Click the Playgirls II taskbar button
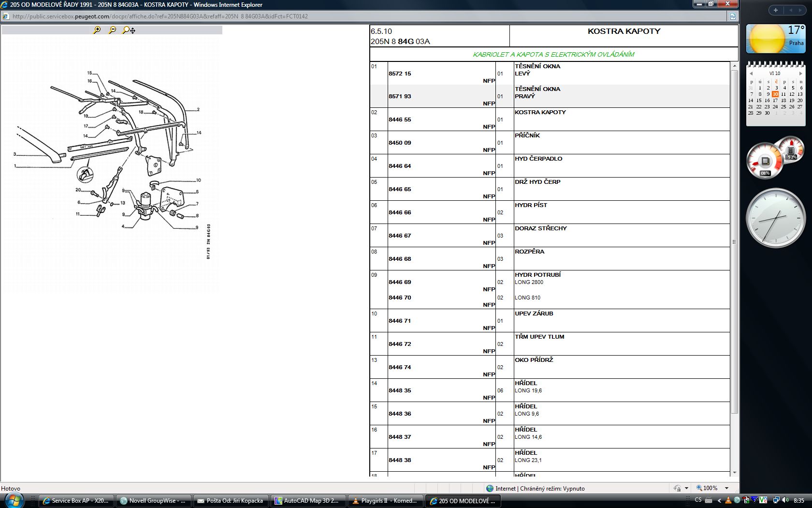The width and height of the screenshot is (812, 508). (385, 501)
